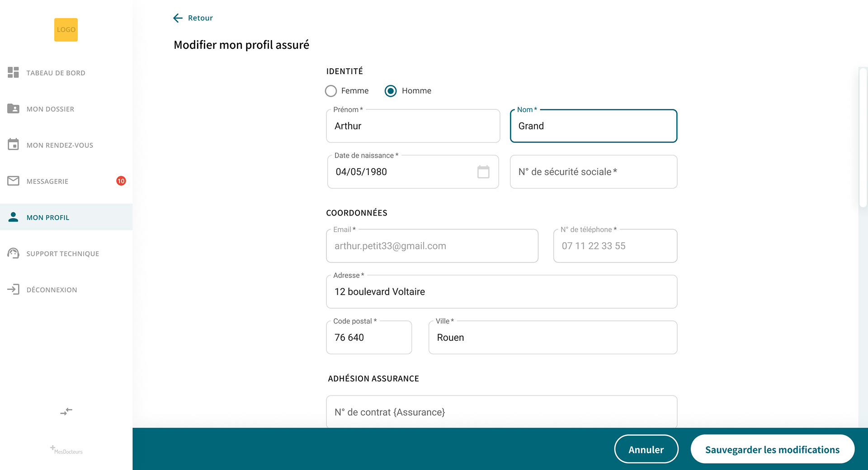Image resolution: width=868 pixels, height=470 pixels.
Task: Click the ADHÉSION ASSURANCE heading
Action: [x=373, y=379]
